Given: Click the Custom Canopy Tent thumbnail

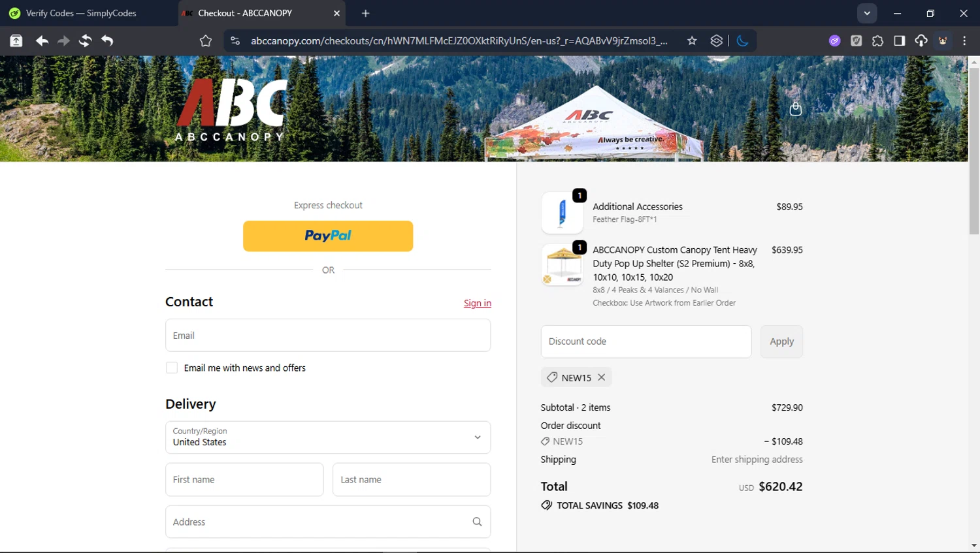Looking at the screenshot, I should click(x=562, y=264).
